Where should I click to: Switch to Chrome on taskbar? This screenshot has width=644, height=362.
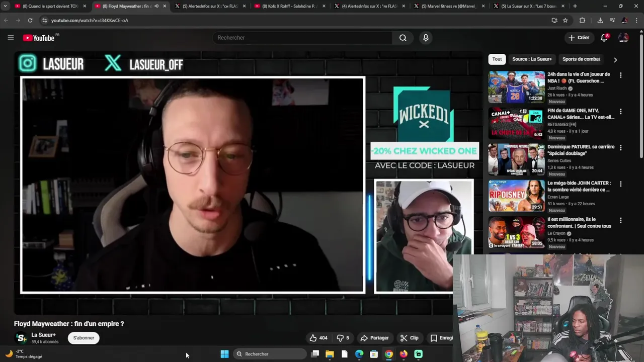389,354
